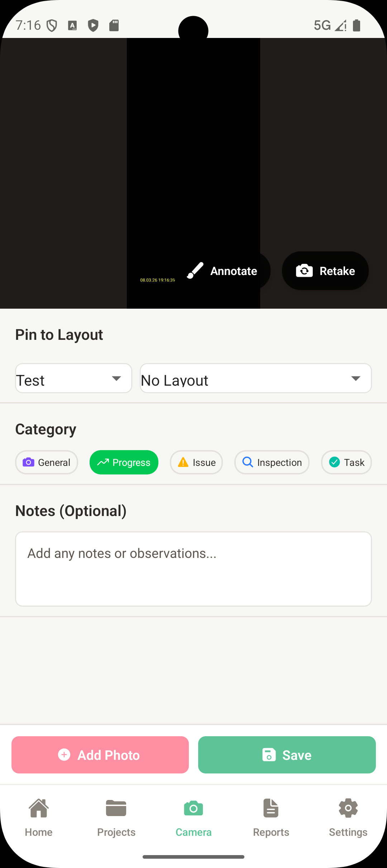Click the disk icon on Save button

(268, 754)
